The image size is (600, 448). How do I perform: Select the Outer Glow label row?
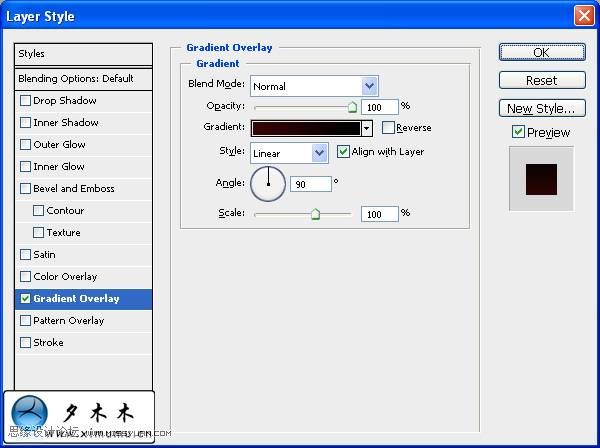point(83,145)
